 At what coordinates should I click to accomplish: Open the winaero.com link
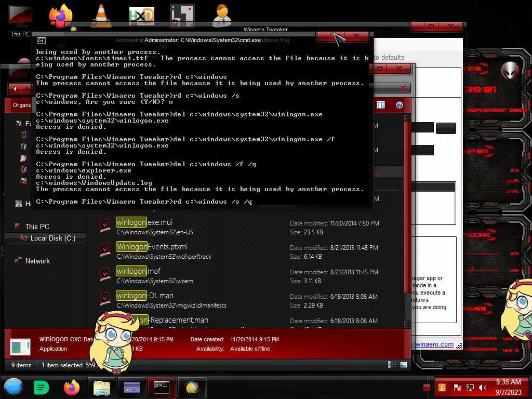[433, 344]
